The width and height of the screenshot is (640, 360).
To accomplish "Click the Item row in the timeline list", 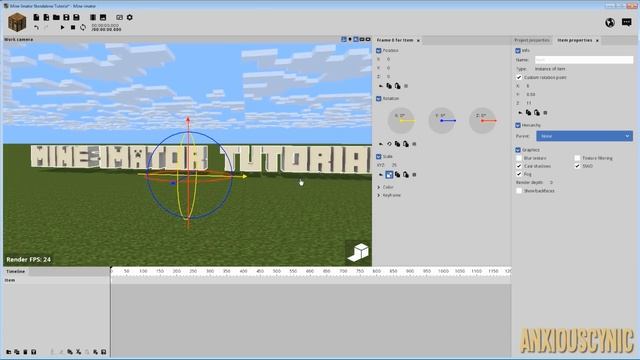I will pos(56,280).
